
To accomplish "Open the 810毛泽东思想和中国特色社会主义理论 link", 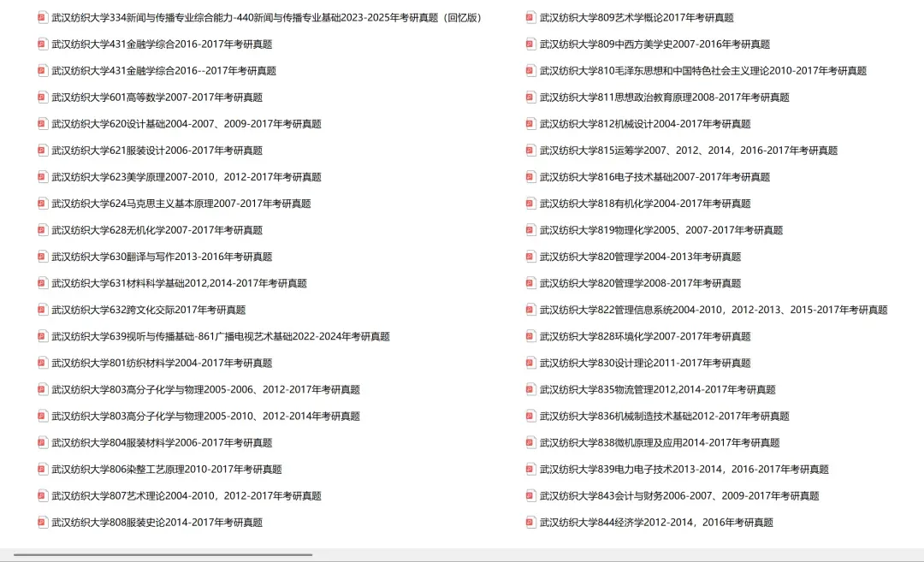I will click(x=702, y=71).
